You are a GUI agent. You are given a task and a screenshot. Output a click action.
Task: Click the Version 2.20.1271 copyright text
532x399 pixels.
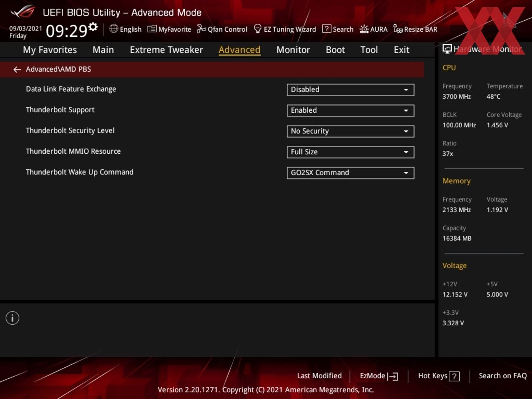tap(266, 390)
